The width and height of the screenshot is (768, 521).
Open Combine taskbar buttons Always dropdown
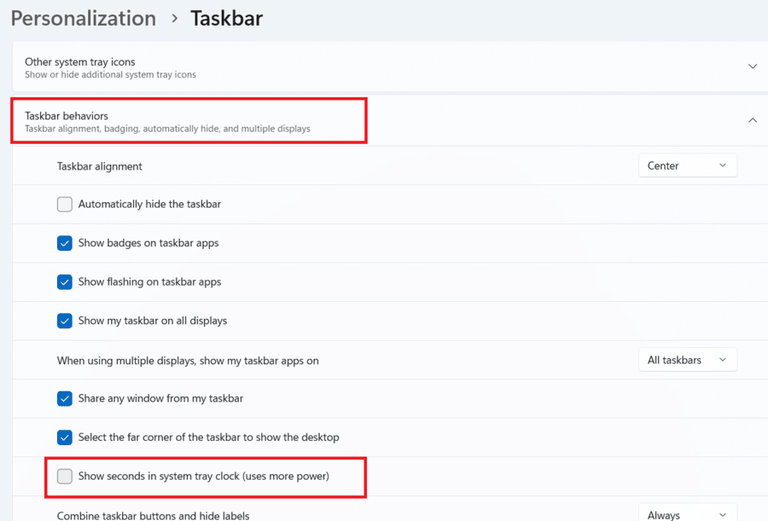point(688,513)
